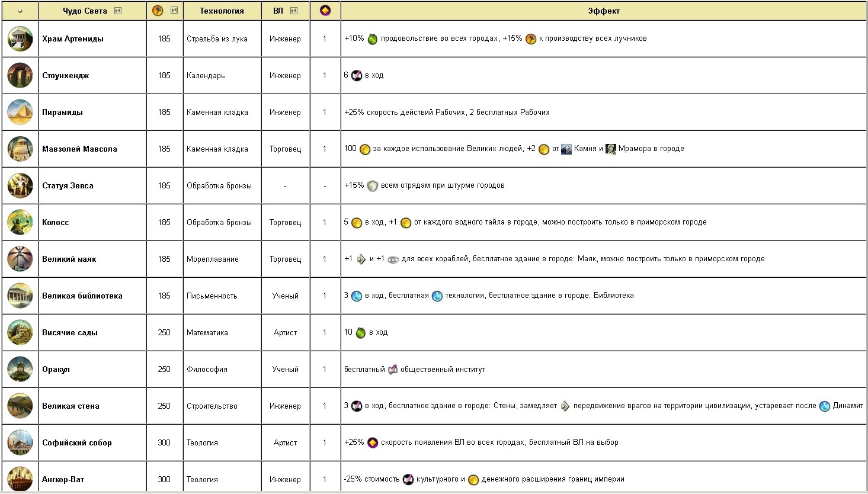Click the Мрамор resource icon in Мавзолей row
Screen dimensions: 868x494
tap(611, 149)
